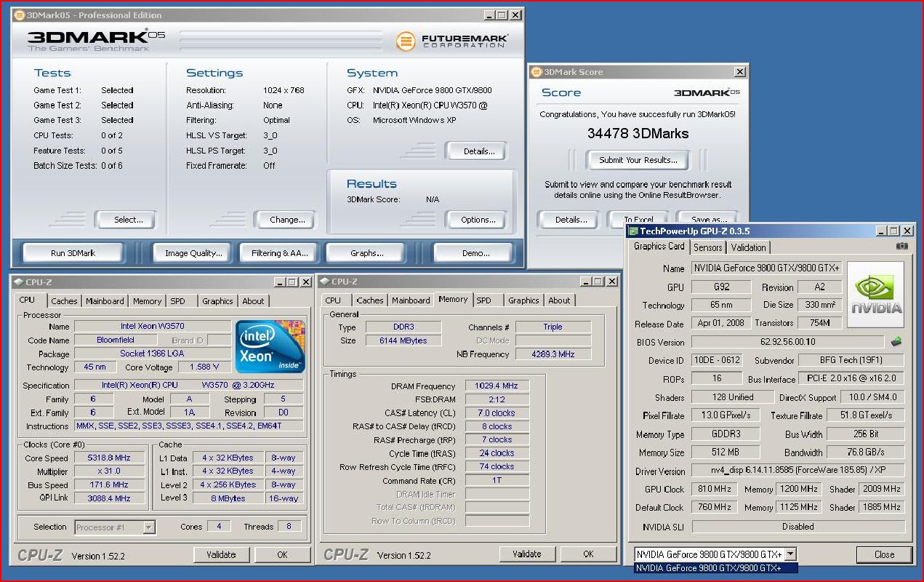This screenshot has height=582, width=924.
Task: Click Options button under Results
Action: [x=478, y=220]
